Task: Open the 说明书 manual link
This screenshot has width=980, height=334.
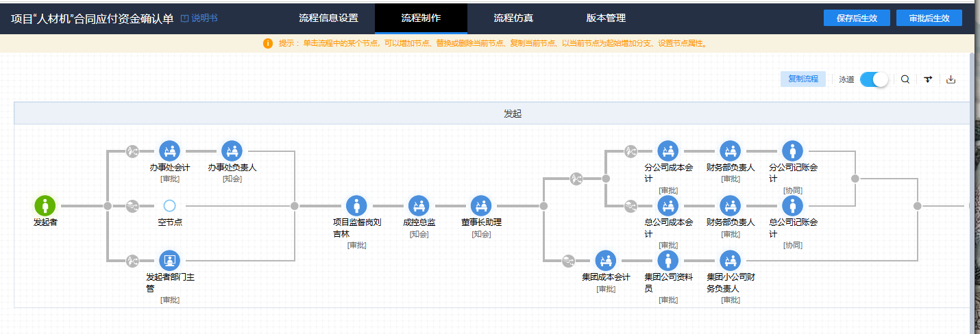Action: pos(199,18)
